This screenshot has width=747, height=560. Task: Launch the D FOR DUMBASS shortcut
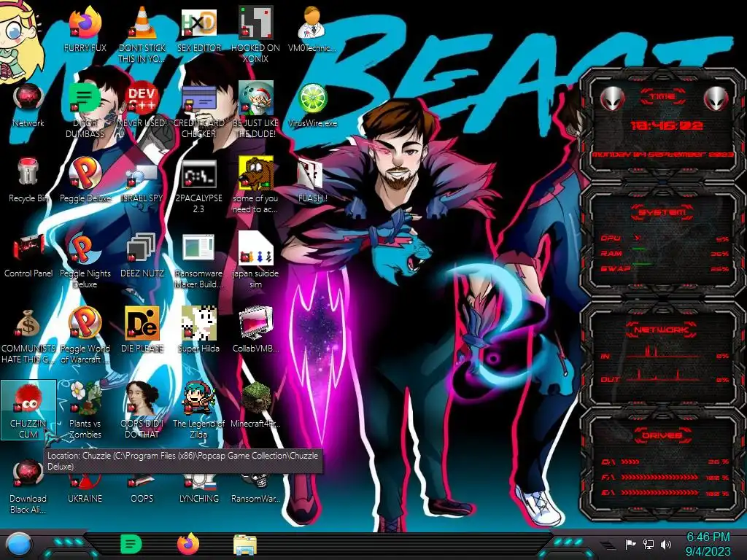point(85,109)
